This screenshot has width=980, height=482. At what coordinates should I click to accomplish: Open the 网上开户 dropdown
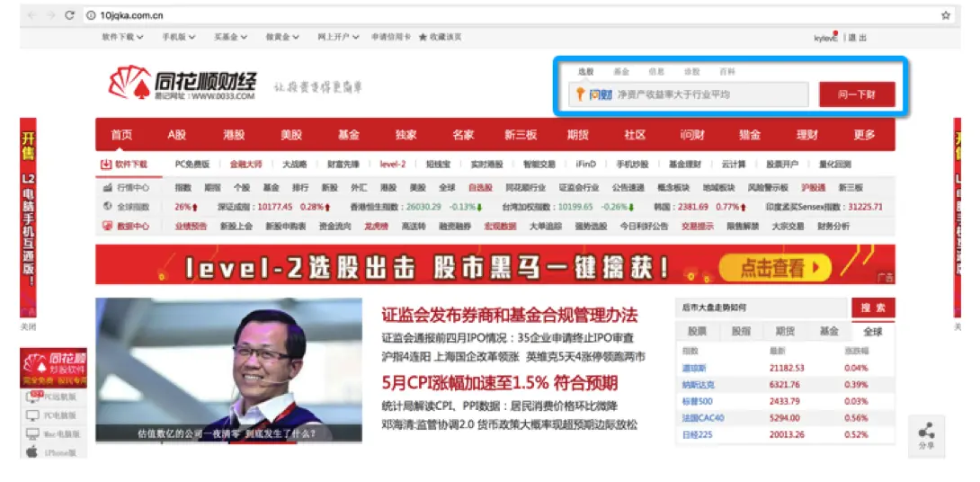pos(338,37)
